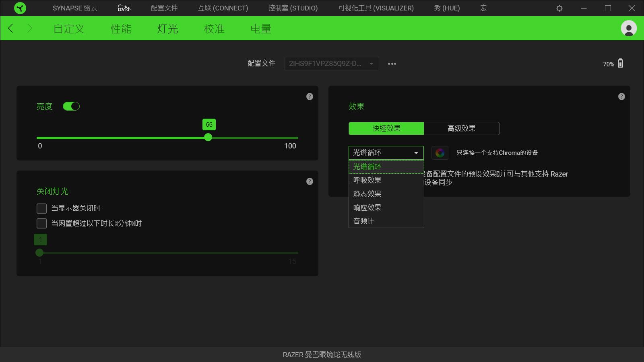Check the idle timeout lighting-off option
The image size is (644, 362).
point(41,223)
